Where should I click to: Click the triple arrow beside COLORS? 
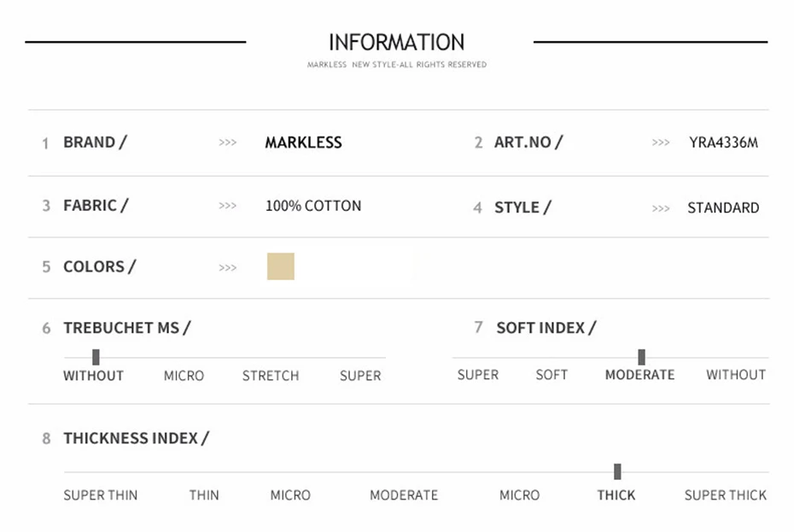[x=227, y=267]
